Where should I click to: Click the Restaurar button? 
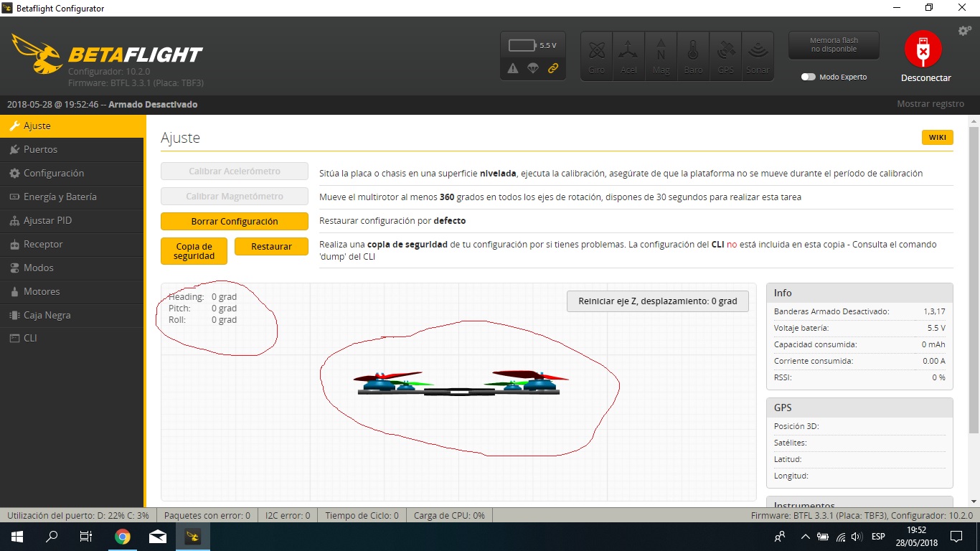pyautogui.click(x=271, y=246)
